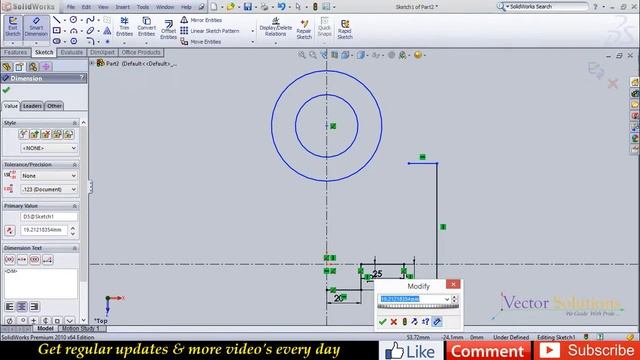This screenshot has height=360, width=640.
Task: Click the Zoom to Fit icon
Action: click(302, 55)
